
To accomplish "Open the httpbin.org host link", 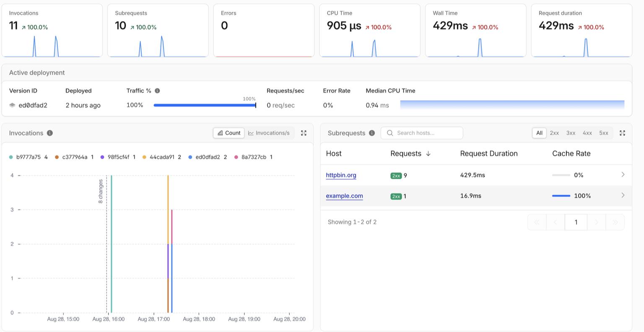I will [341, 175].
